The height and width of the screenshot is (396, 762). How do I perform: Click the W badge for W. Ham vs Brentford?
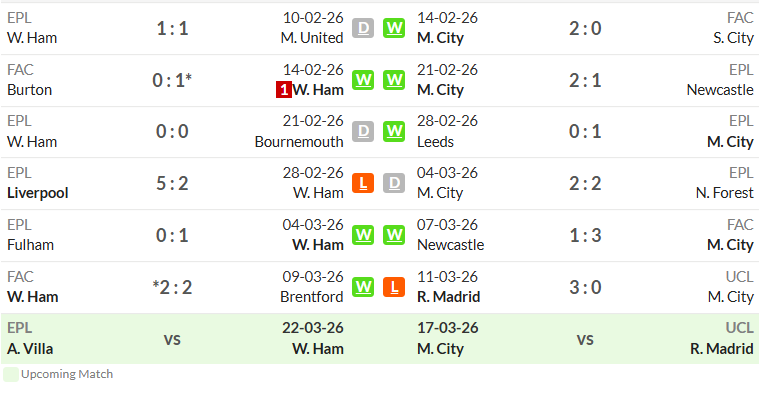point(363,287)
